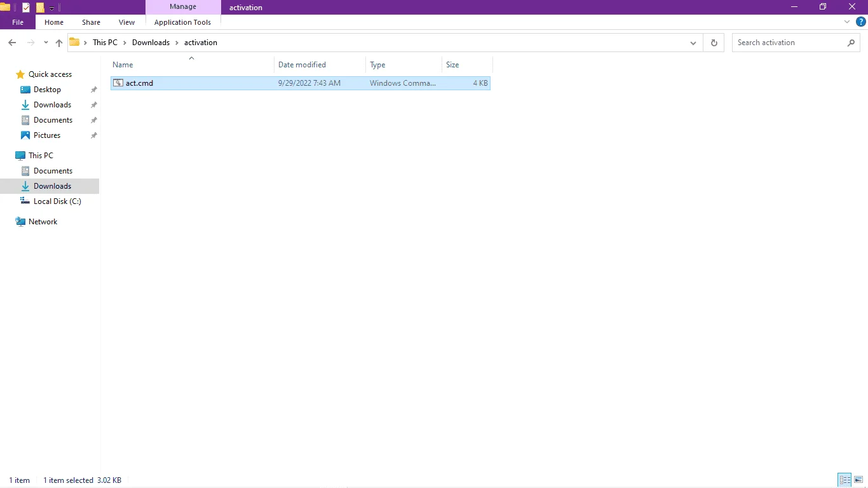Click the search magnifier icon
Viewport: 868px width, 488px height.
[851, 43]
